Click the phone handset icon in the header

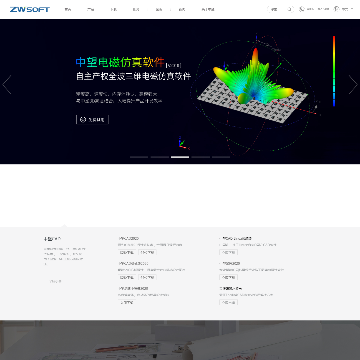tap(302, 9)
